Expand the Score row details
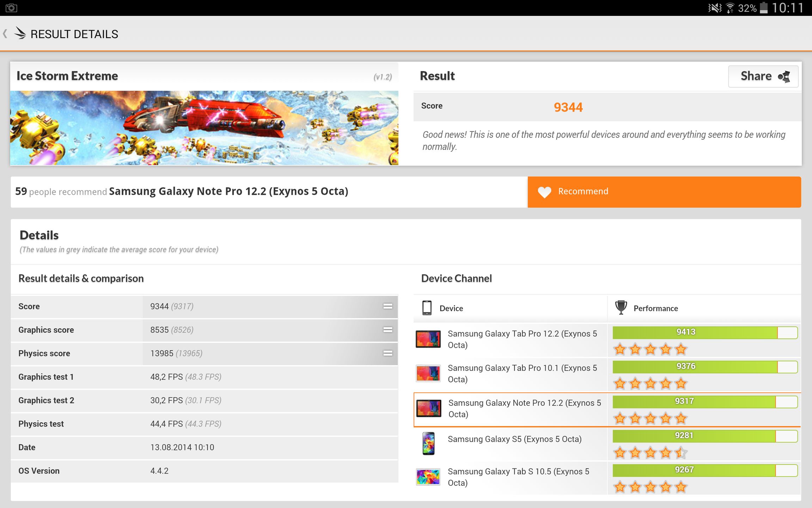 (388, 306)
